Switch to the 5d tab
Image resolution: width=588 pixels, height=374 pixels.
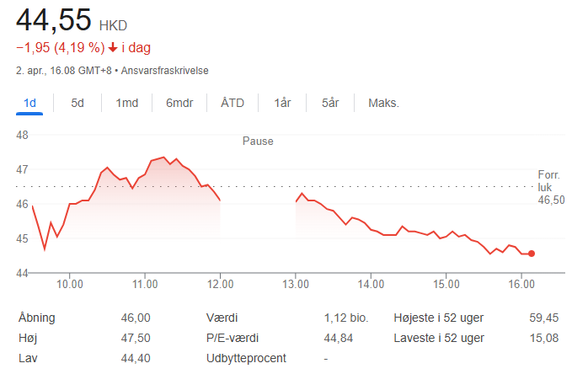tap(78, 103)
